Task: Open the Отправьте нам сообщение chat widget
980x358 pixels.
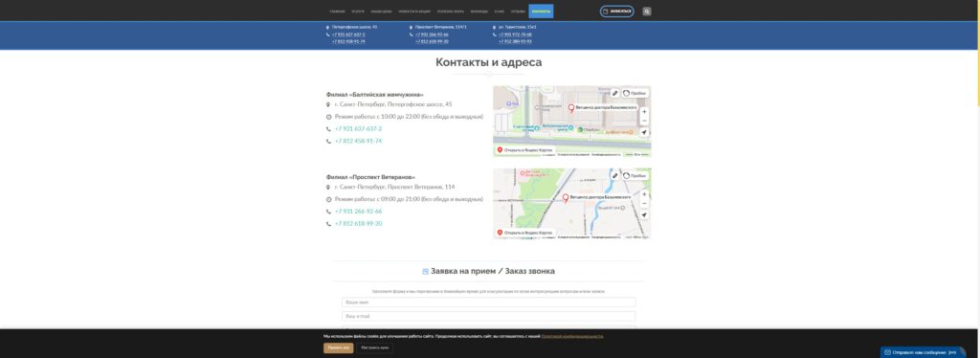Action: [x=924, y=352]
